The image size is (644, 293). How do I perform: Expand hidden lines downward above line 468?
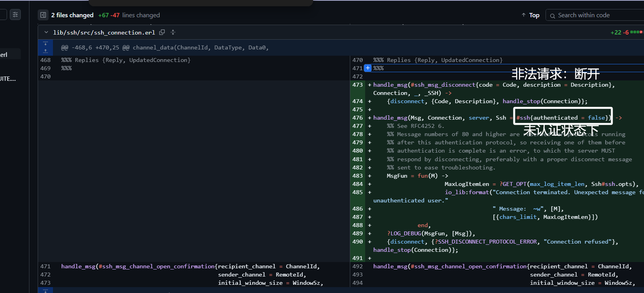45,44
